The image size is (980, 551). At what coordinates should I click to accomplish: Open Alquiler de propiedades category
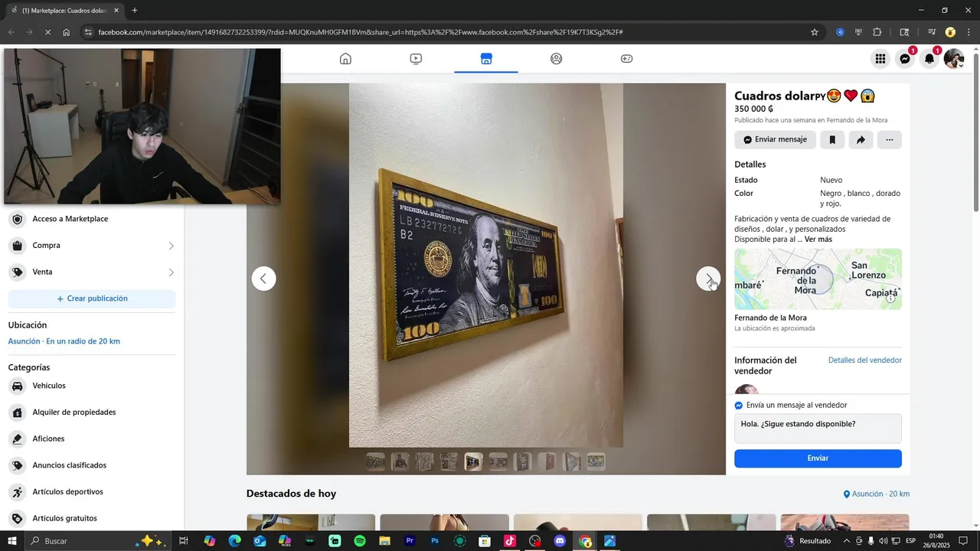[92, 412]
